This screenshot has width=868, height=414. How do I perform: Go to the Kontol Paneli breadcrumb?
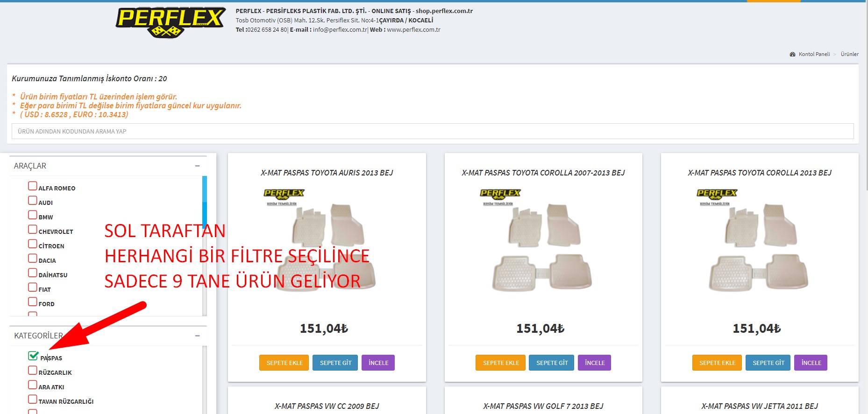[x=814, y=54]
